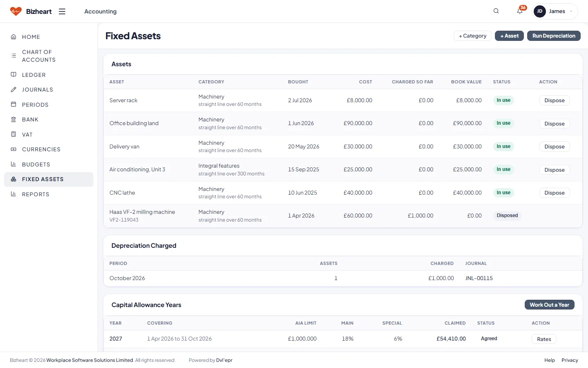Click the Privacy footer link
The height and width of the screenshot is (368, 588).
pos(570,360)
